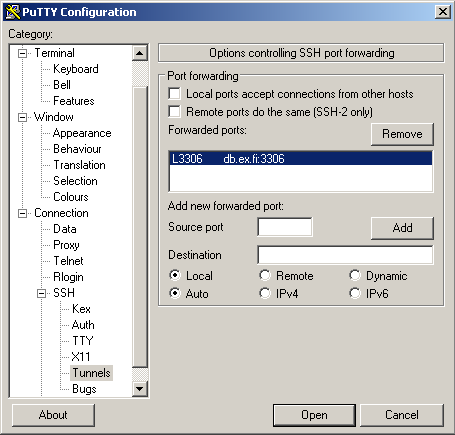Select the Proxy category
The image size is (455, 435).
point(66,245)
